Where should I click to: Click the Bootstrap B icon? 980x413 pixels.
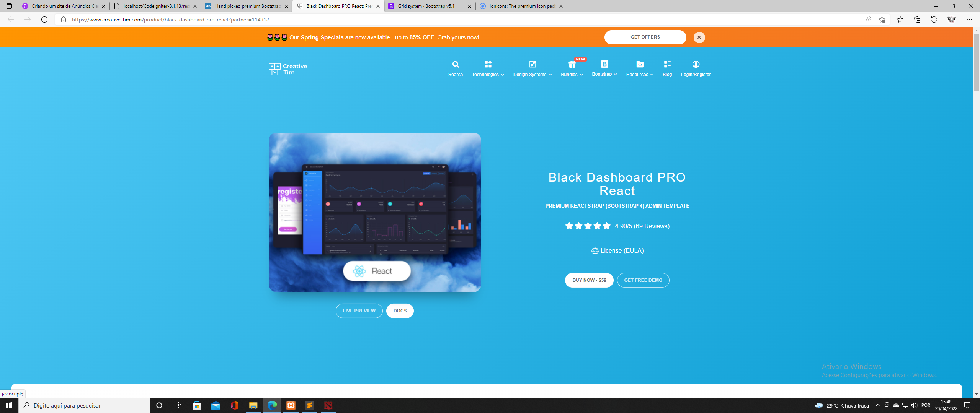[604, 64]
